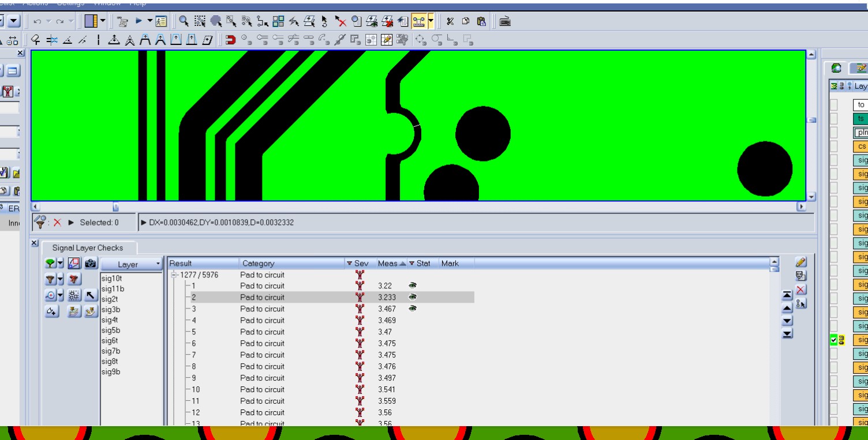Image resolution: width=868 pixels, height=440 pixels.
Task: Open dropdown arrow beside highlighted yellow toolbar tool
Action: pyautogui.click(x=431, y=22)
